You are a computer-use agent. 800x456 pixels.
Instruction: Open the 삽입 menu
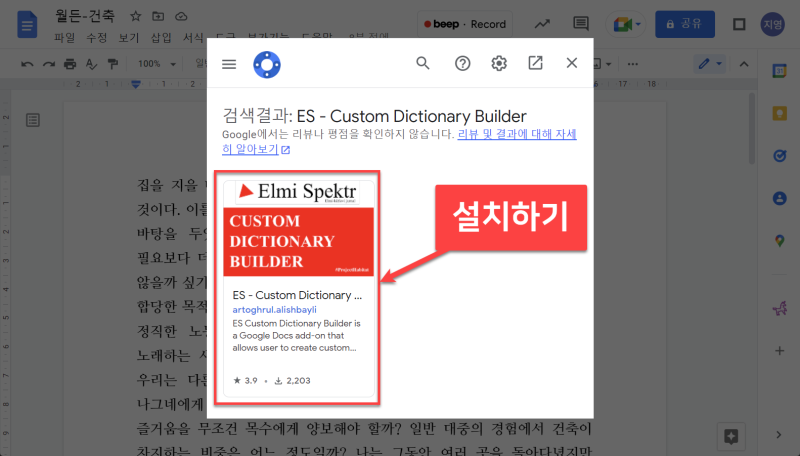(161, 38)
